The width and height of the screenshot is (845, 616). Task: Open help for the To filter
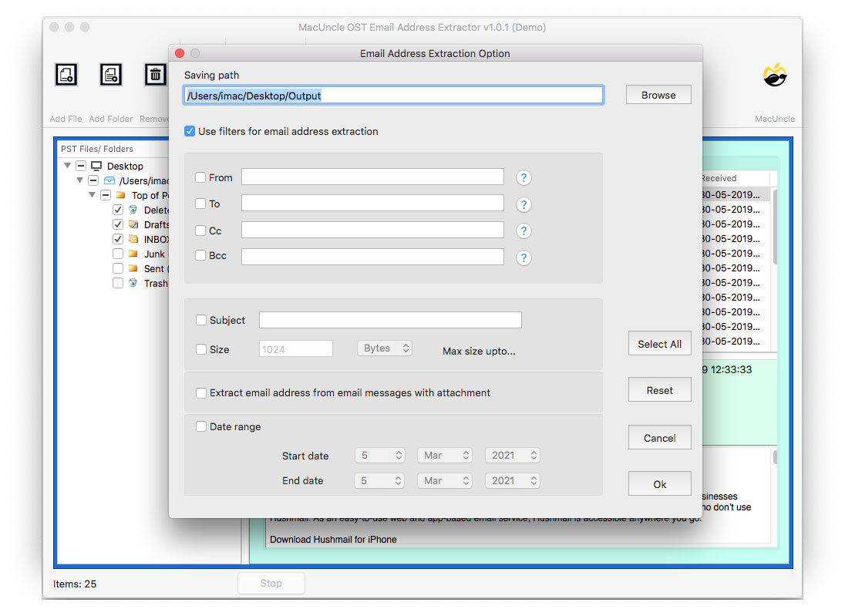click(x=523, y=205)
